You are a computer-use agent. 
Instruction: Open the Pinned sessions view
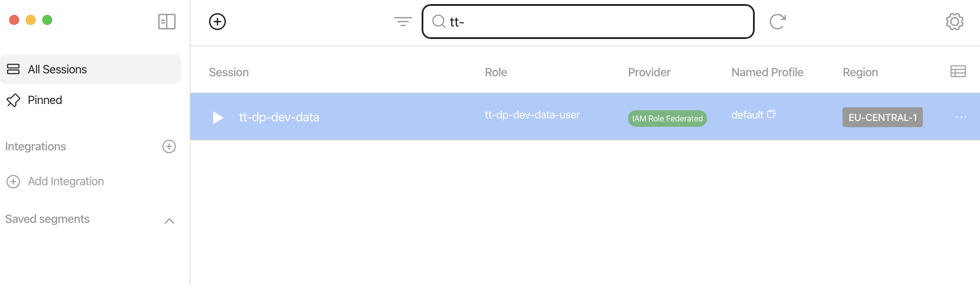pyautogui.click(x=45, y=100)
